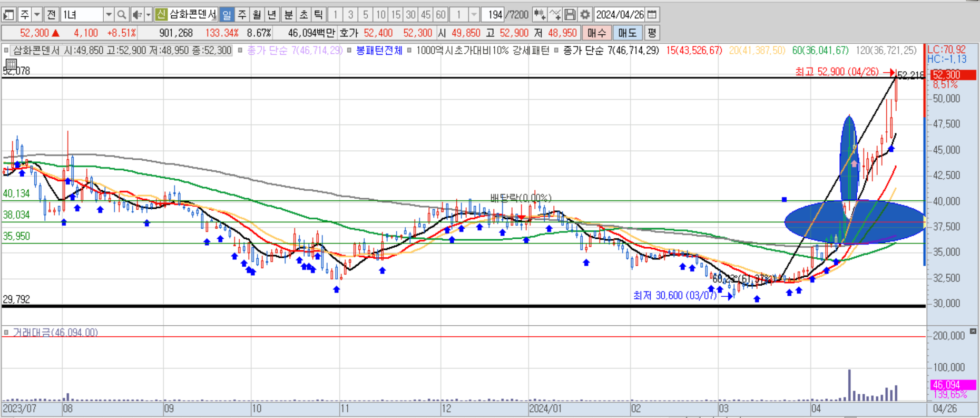The image size is (980, 418).
Task: Click the 평 button
Action: [x=652, y=33]
